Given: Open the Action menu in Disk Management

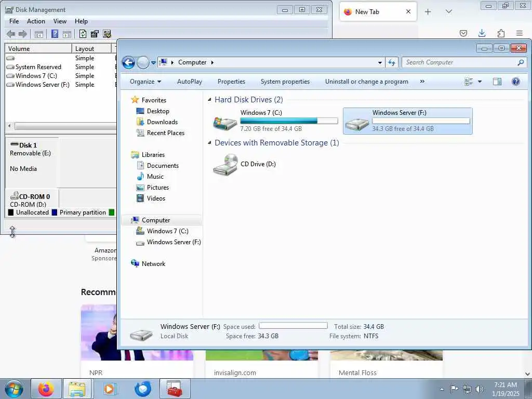Looking at the screenshot, I should pos(36,21).
